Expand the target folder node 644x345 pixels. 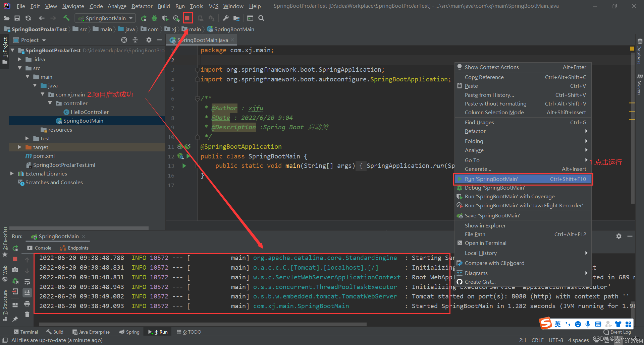pyautogui.click(x=20, y=147)
